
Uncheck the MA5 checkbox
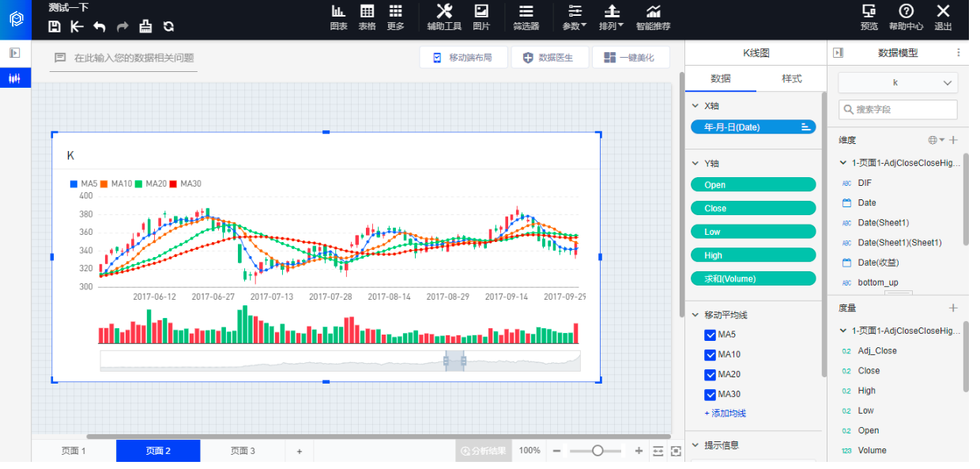[x=710, y=335]
